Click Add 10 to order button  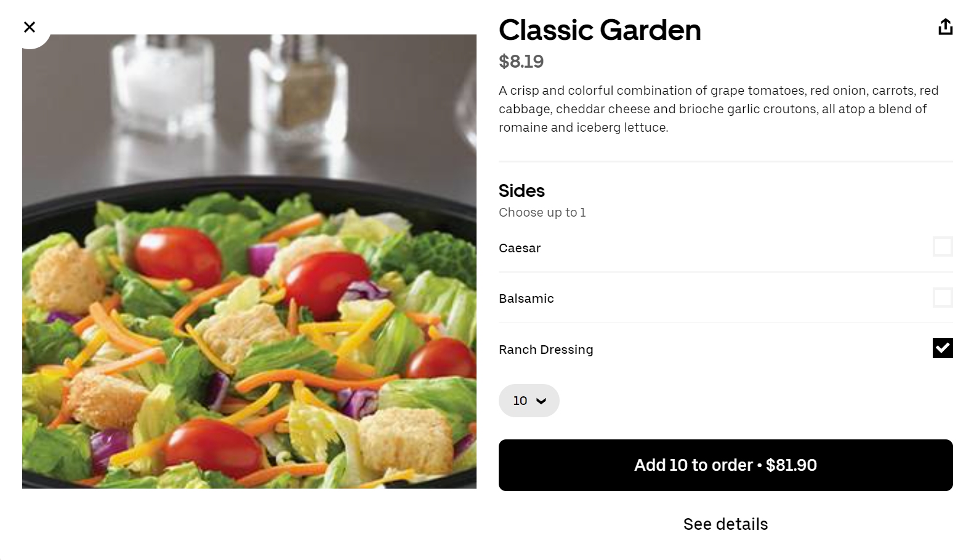click(x=725, y=465)
